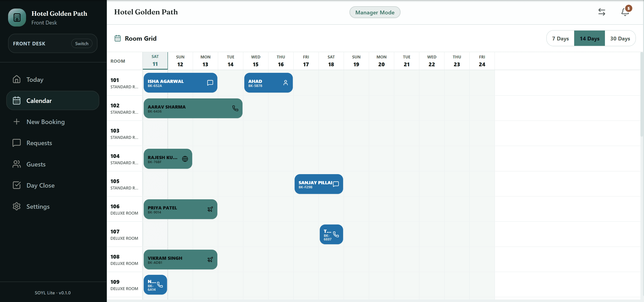The image size is (644, 302).
Task: Click the airplane icon on Priya Patel booking
Action: pos(210,209)
